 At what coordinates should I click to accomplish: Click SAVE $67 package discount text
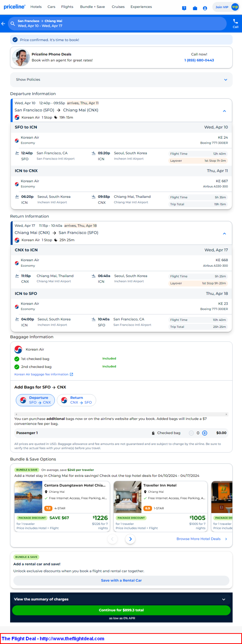[x=59, y=518]
